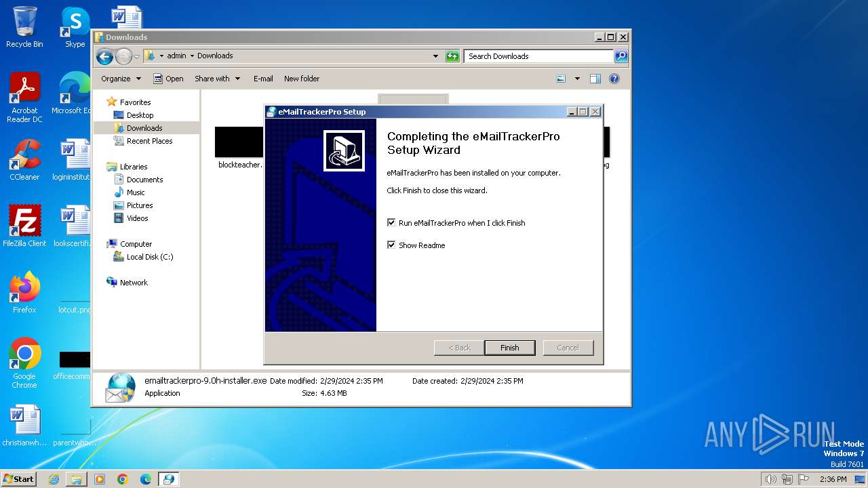Click the volume icon in system tray
The height and width of the screenshot is (488, 868).
coord(770,479)
